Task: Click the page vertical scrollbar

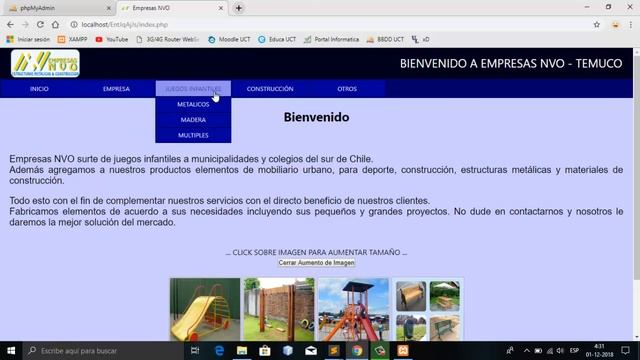Action: (x=636, y=167)
